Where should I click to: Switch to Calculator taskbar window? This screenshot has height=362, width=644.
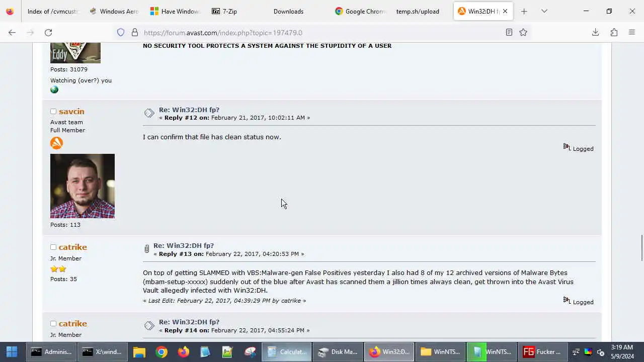[287, 352]
